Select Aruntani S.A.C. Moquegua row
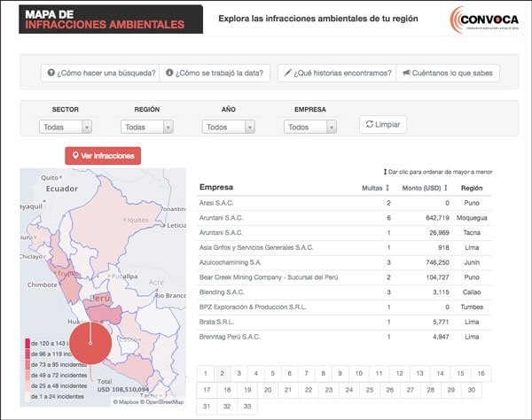This screenshot has height=420, width=532. [344, 218]
